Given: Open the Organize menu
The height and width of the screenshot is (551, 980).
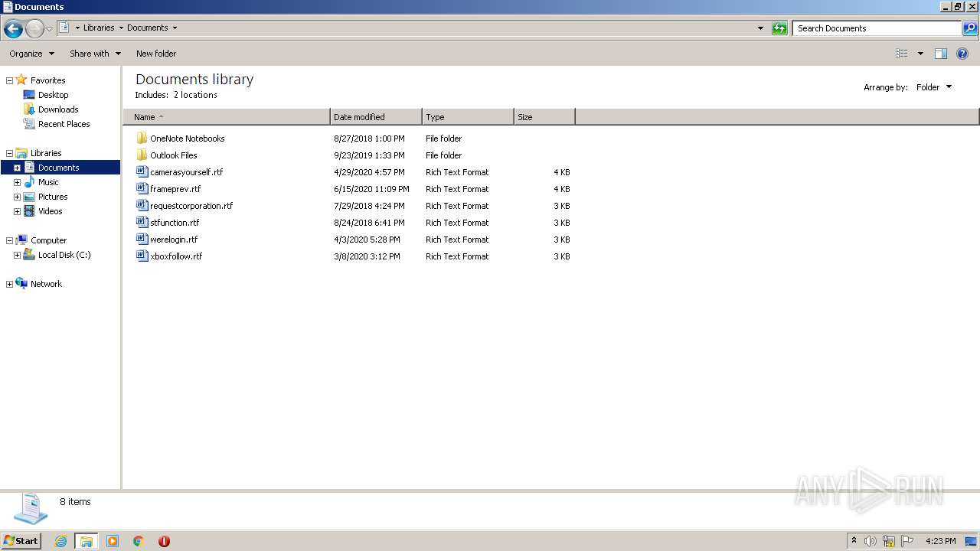Looking at the screenshot, I should [31, 54].
